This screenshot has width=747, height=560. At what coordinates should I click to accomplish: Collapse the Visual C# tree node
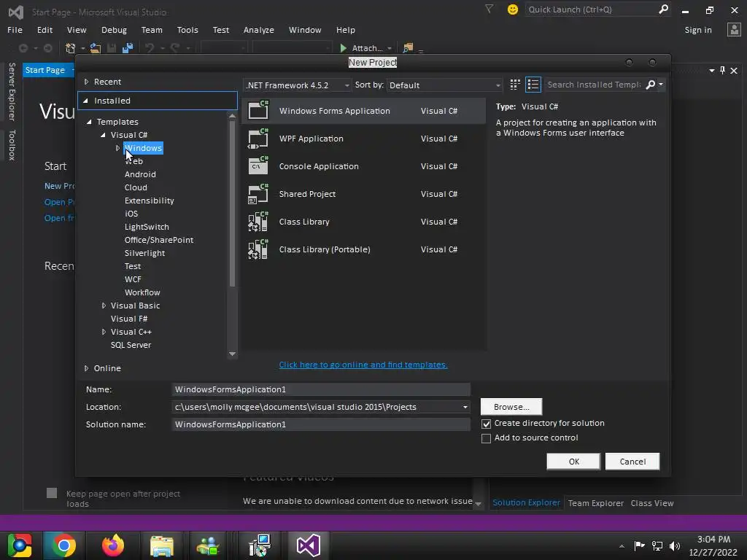[x=103, y=135]
